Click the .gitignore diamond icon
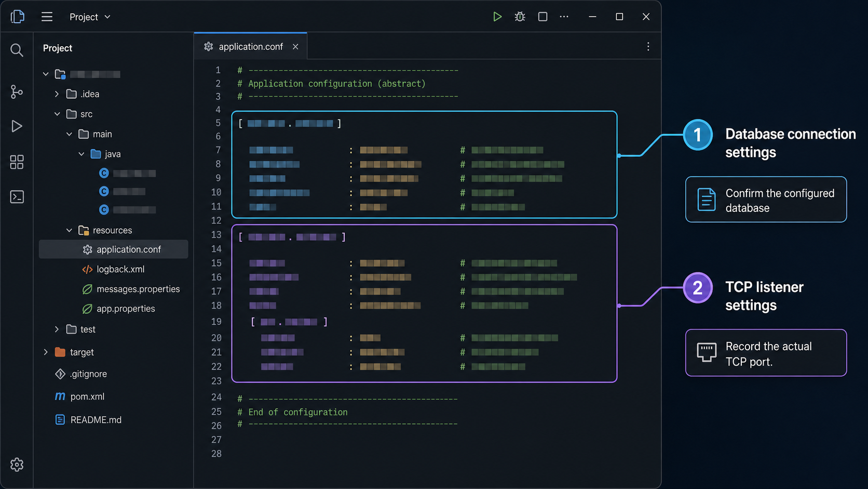The height and width of the screenshot is (489, 868). click(60, 374)
